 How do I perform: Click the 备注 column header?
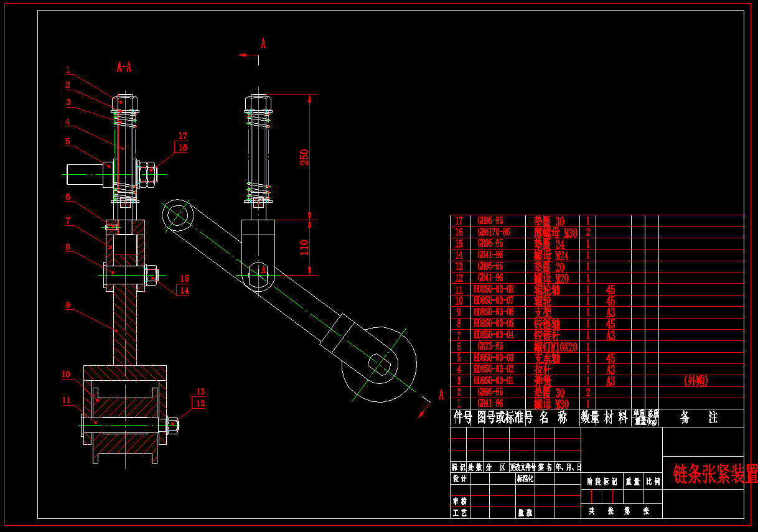pyautogui.click(x=700, y=418)
